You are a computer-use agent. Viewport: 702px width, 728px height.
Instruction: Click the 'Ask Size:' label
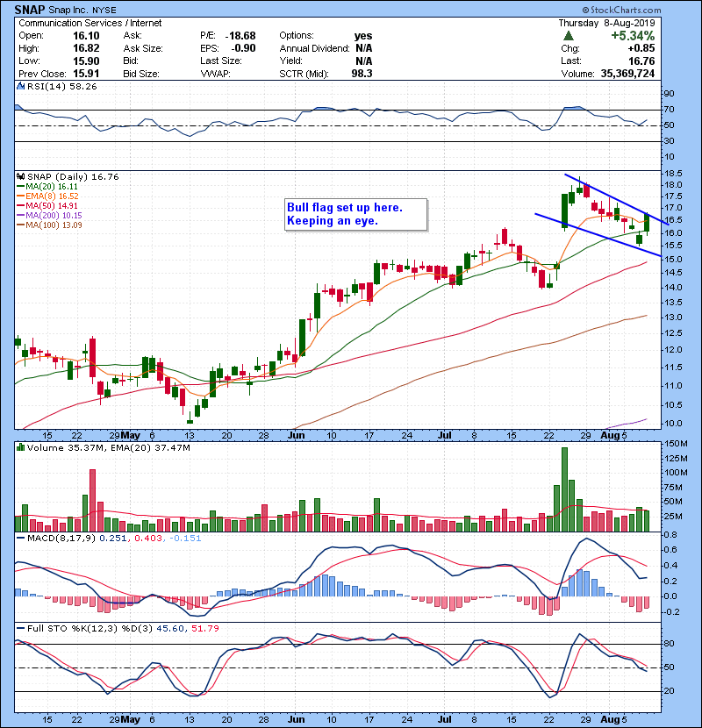point(143,48)
